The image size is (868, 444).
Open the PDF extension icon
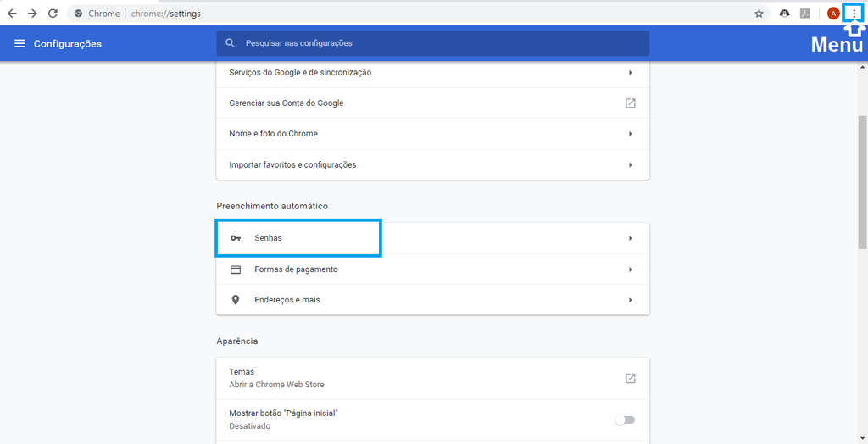(x=805, y=14)
